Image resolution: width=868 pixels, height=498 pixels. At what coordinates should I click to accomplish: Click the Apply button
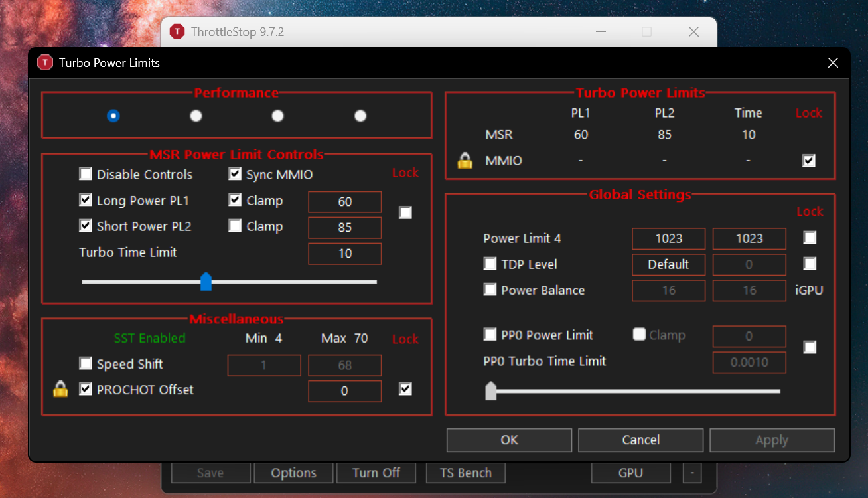[x=772, y=440]
